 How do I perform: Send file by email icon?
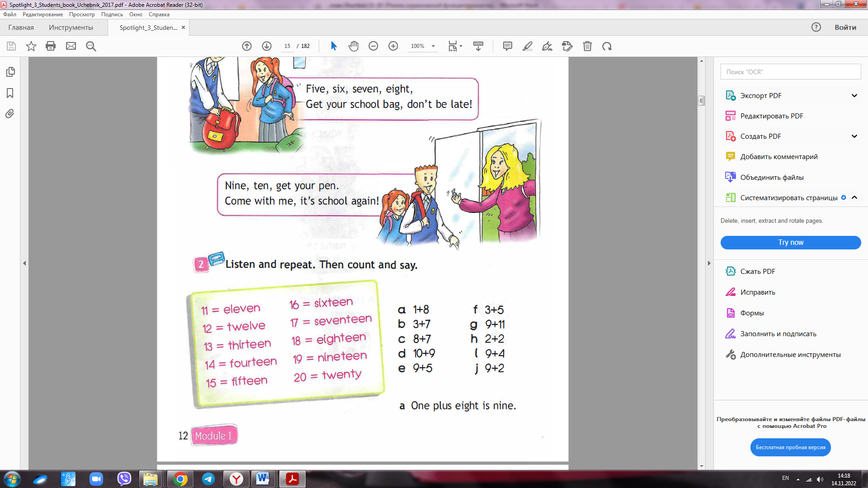pyautogui.click(x=71, y=46)
